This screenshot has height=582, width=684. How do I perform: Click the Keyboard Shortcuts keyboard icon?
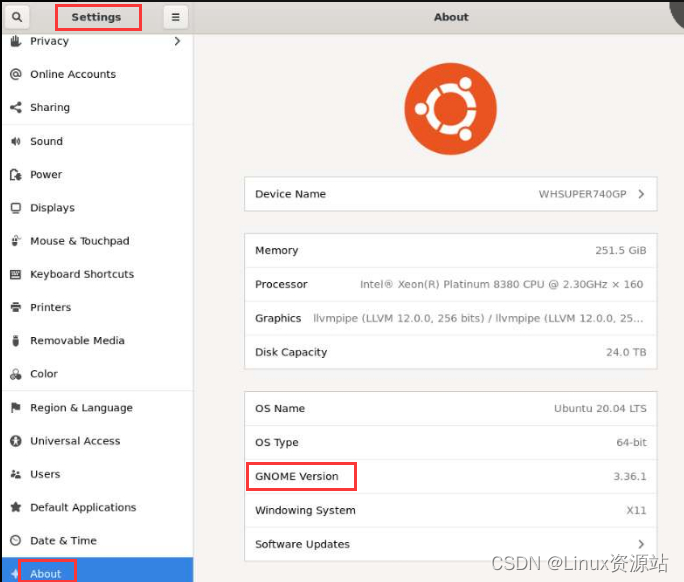point(16,274)
